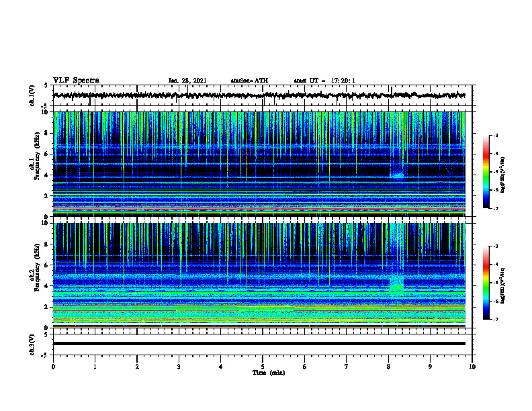Click the "station=ATH" header label
This screenshot has width=532, height=411.
point(249,81)
